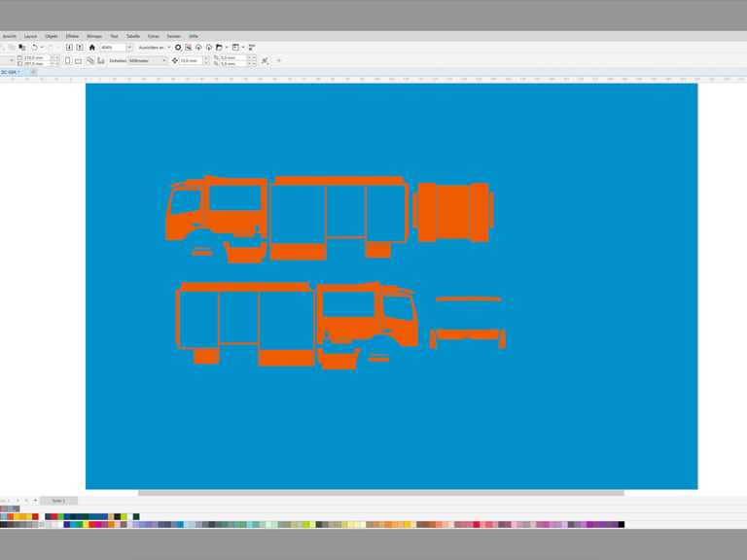Click the cloud download icon
Viewport: 747px width, 560px height.
(209, 47)
